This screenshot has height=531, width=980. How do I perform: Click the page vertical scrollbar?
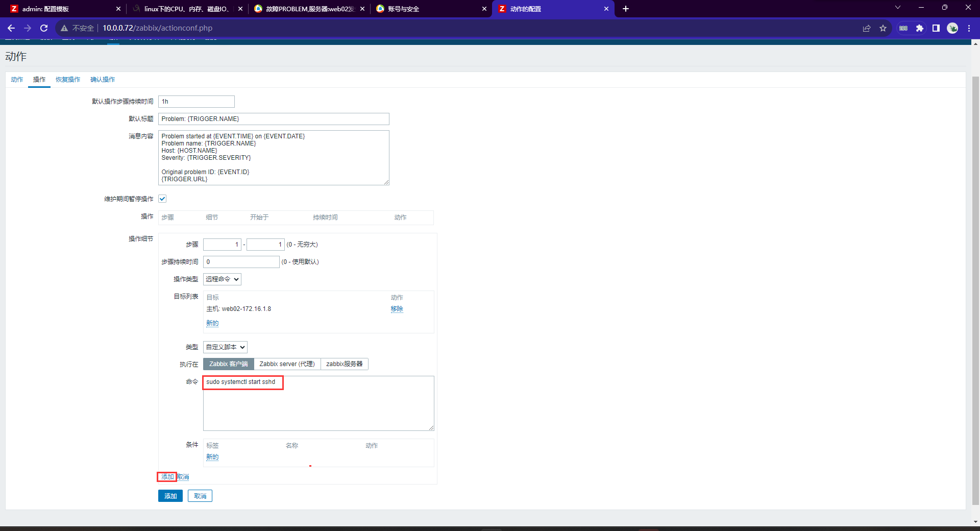(x=975, y=291)
